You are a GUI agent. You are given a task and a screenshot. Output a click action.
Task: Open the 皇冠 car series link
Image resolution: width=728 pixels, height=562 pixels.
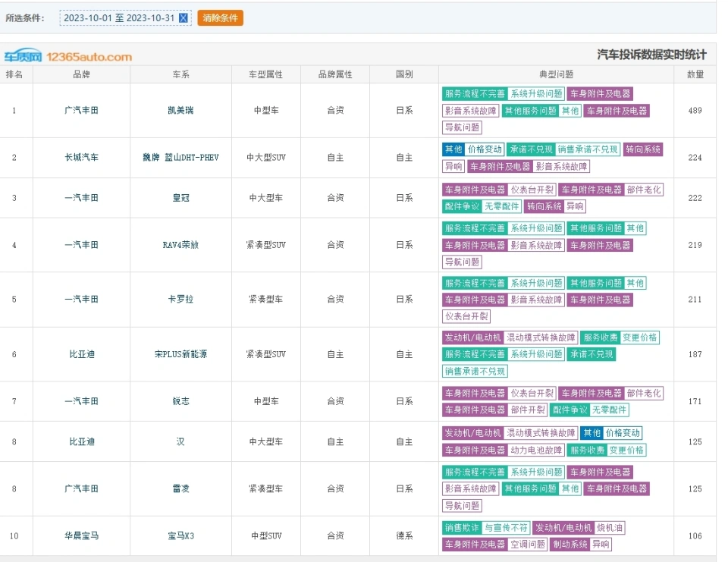click(180, 198)
